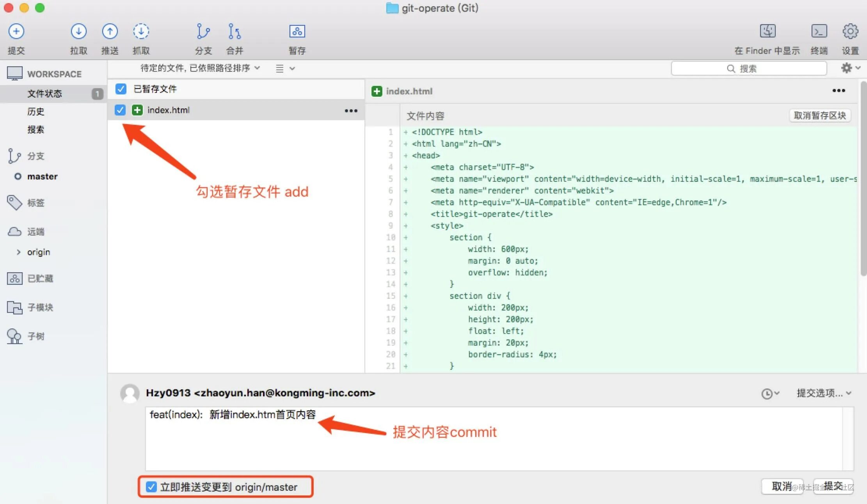This screenshot has width=867, height=504.
Task: Click the 取消暂存区块 unstage hunk button
Action: (x=819, y=115)
